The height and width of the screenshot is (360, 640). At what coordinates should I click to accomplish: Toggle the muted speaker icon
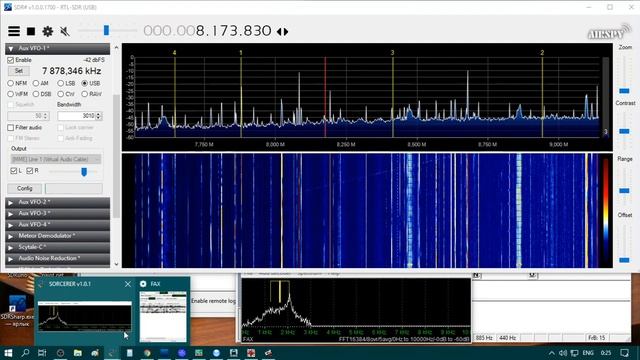pyautogui.click(x=64, y=31)
